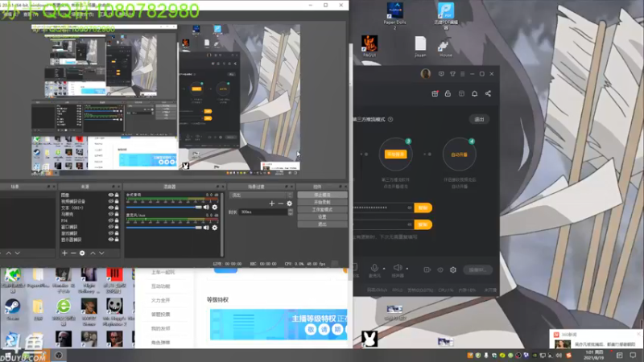Adjust the 台式音频 volume slider
Viewport: 644px width, 362px height.
(163, 208)
